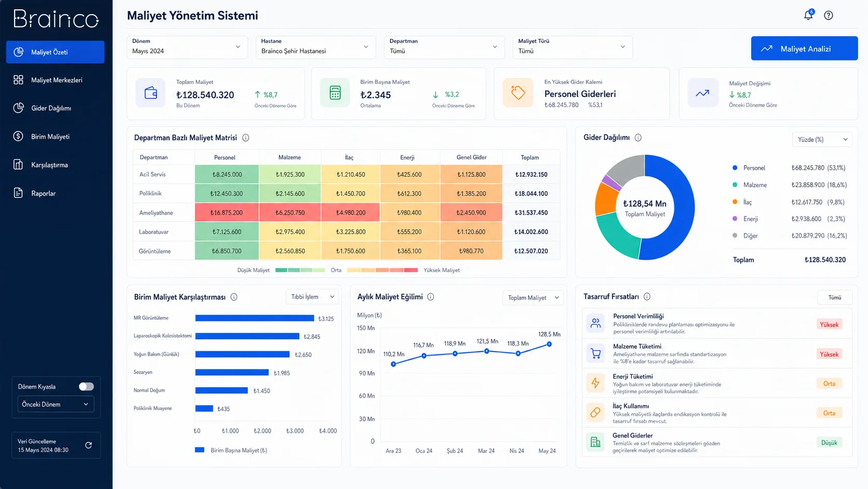Open the Departman filter dropdown
Viewport: 868px width, 489px height.
444,47
